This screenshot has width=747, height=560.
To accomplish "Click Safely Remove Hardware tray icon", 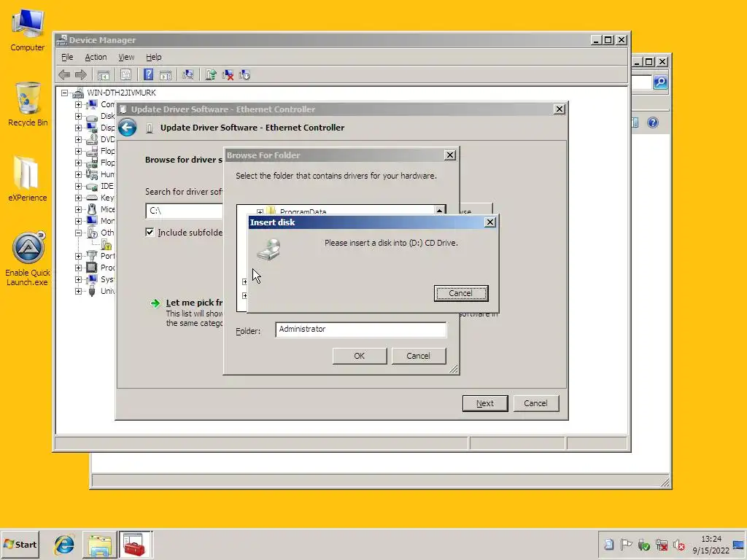I will click(643, 544).
